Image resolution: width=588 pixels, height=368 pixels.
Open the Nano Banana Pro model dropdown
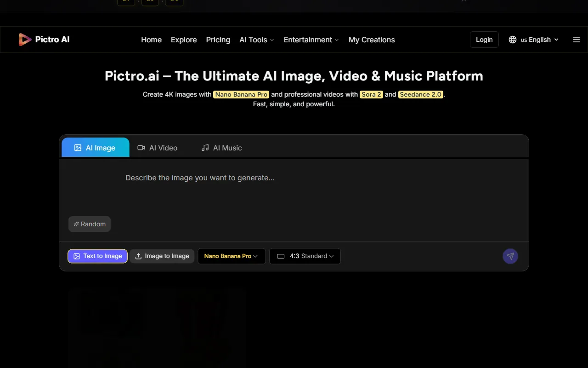click(x=231, y=256)
